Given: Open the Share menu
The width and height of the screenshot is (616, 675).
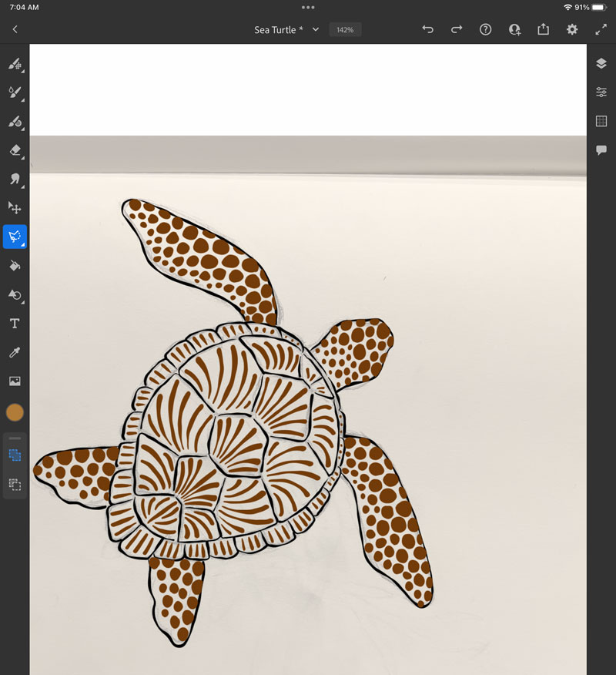Looking at the screenshot, I should click(x=543, y=29).
